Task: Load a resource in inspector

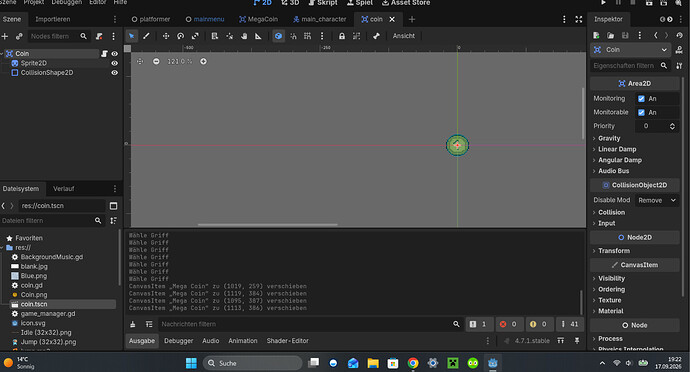Action: tap(610, 35)
